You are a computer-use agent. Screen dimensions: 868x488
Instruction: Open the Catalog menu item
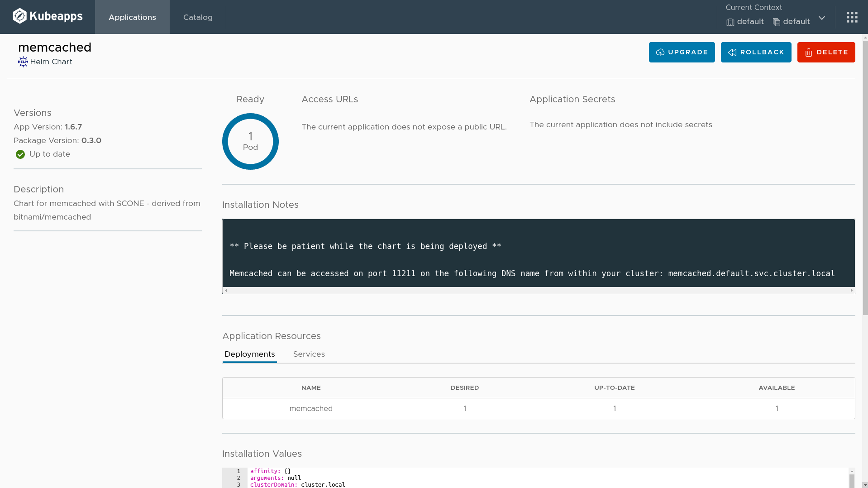pyautogui.click(x=197, y=17)
